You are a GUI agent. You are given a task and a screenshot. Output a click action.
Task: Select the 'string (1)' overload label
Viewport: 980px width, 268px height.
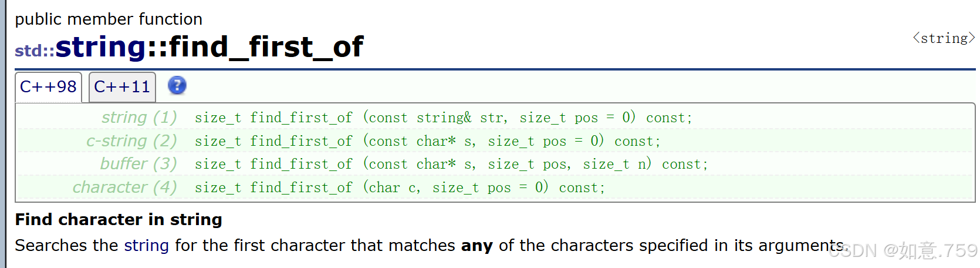click(x=139, y=118)
